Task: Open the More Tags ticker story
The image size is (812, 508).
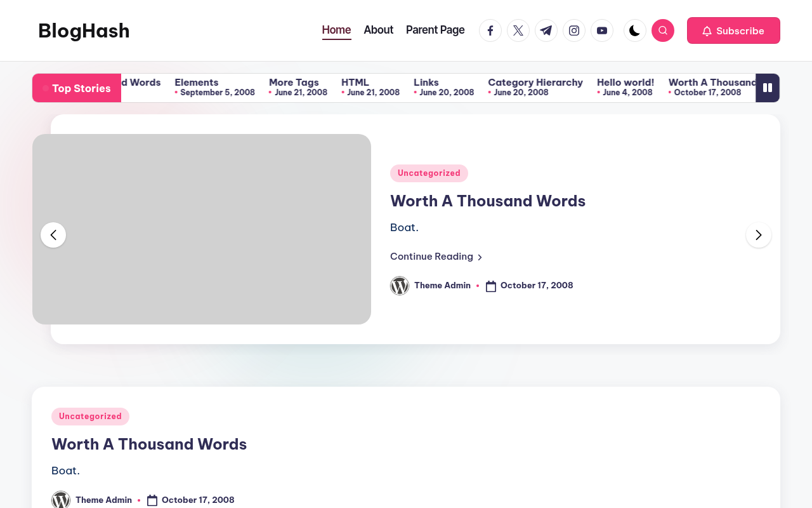Action: pyautogui.click(x=294, y=83)
